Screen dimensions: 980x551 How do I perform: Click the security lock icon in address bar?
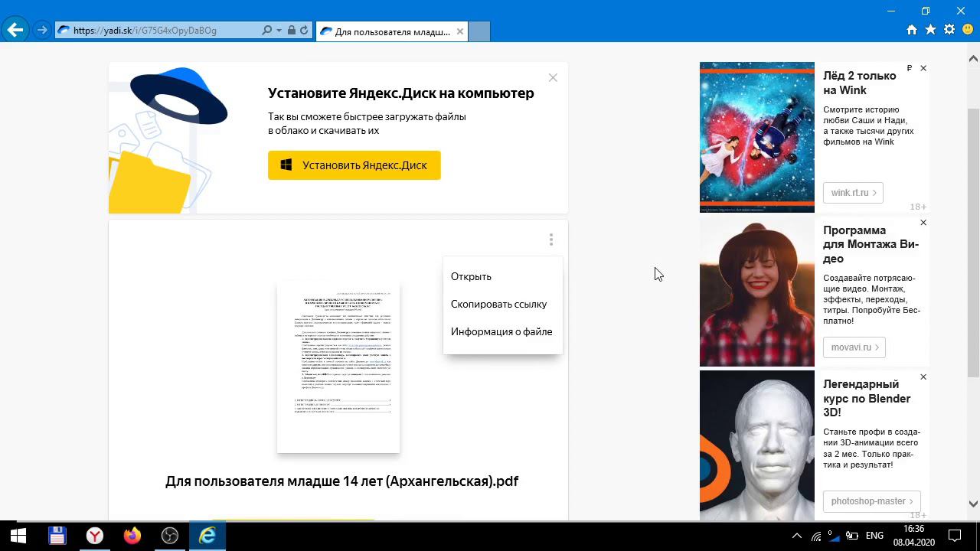pos(291,31)
